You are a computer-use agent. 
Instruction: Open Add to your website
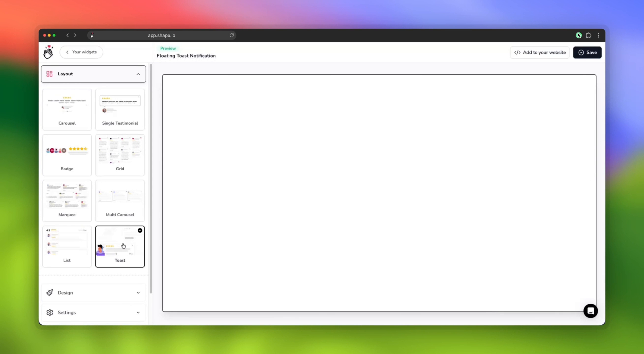click(x=540, y=52)
